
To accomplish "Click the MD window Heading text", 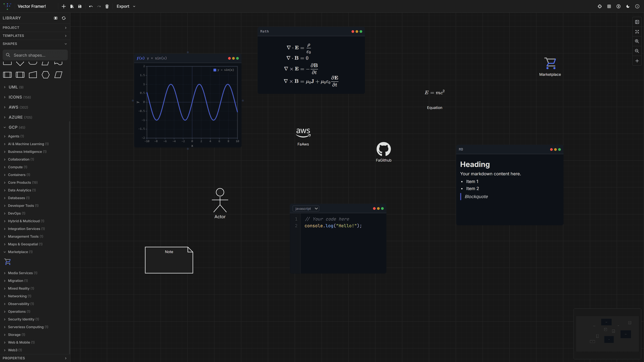I will coord(475,164).
